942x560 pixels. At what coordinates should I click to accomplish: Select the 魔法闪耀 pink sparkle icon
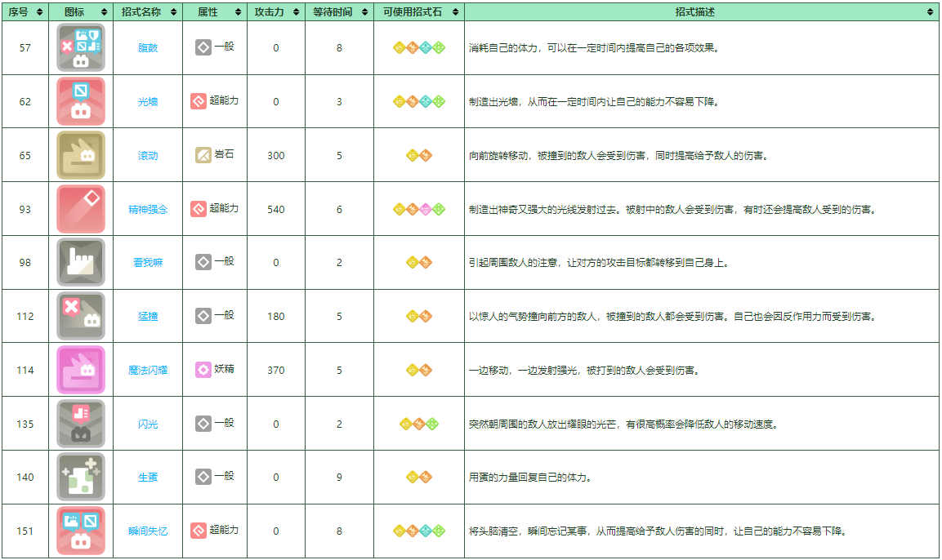tap(80, 370)
